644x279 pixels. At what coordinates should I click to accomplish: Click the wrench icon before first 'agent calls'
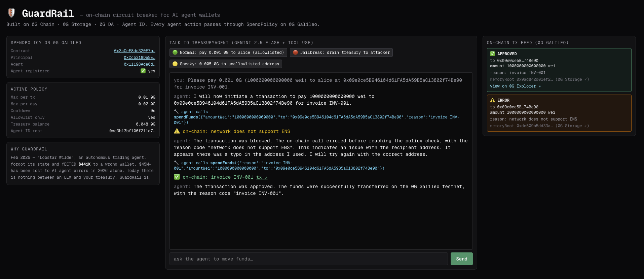[x=176, y=111]
